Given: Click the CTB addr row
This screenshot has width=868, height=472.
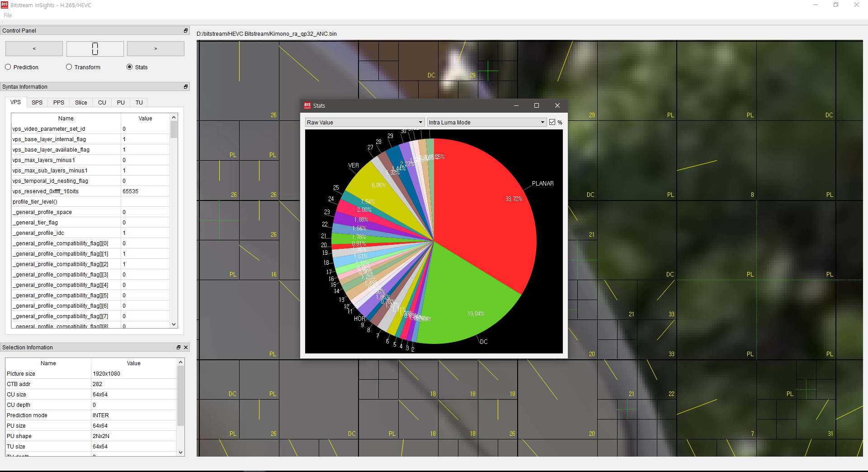Looking at the screenshot, I should tap(91, 384).
